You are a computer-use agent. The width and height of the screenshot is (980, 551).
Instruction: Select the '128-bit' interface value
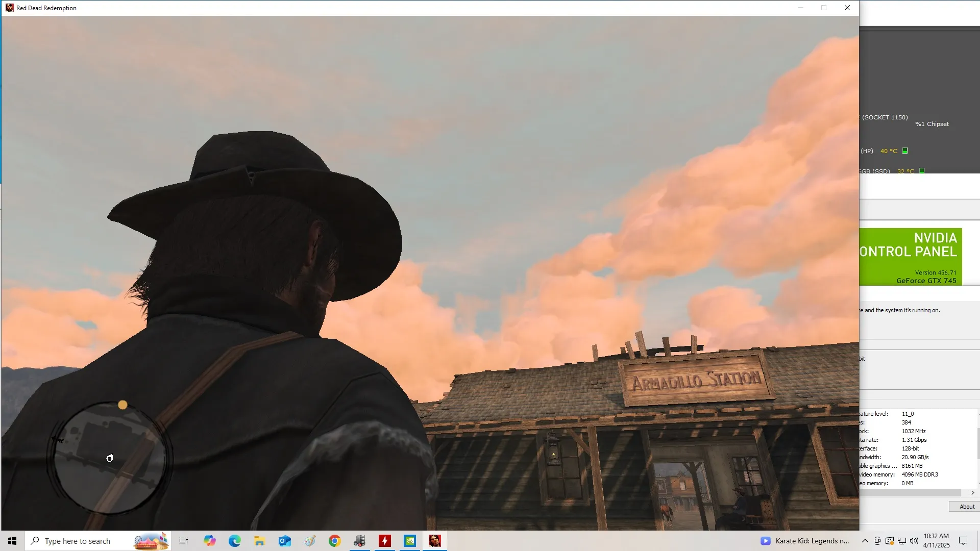910,448
